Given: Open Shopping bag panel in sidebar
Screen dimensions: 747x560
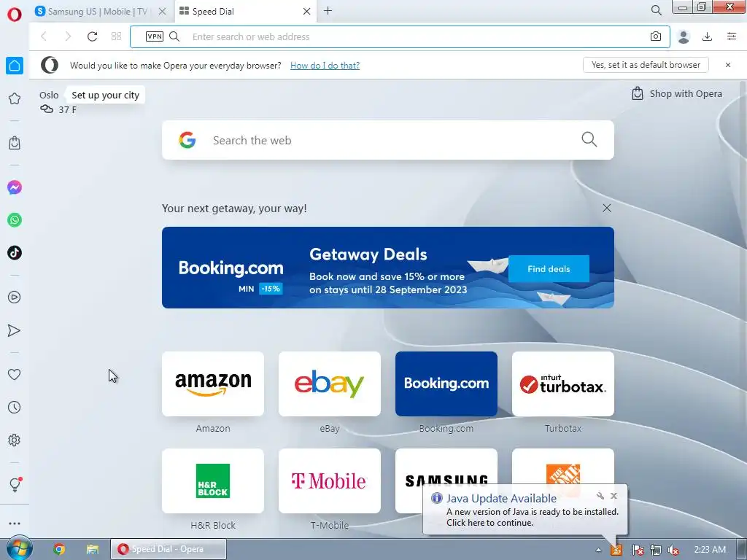Looking at the screenshot, I should pyautogui.click(x=15, y=143).
